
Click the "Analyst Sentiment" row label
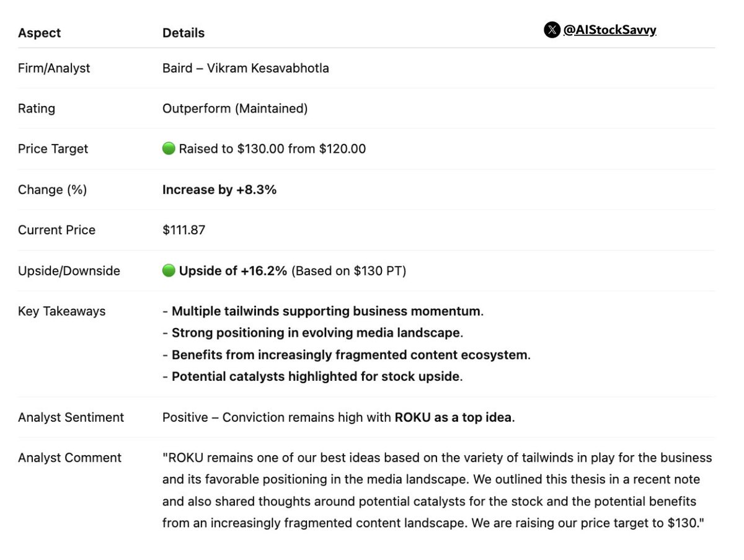pyautogui.click(x=71, y=417)
